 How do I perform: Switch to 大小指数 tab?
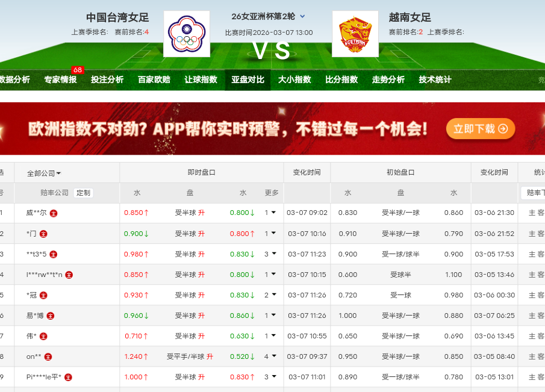pyautogui.click(x=294, y=79)
